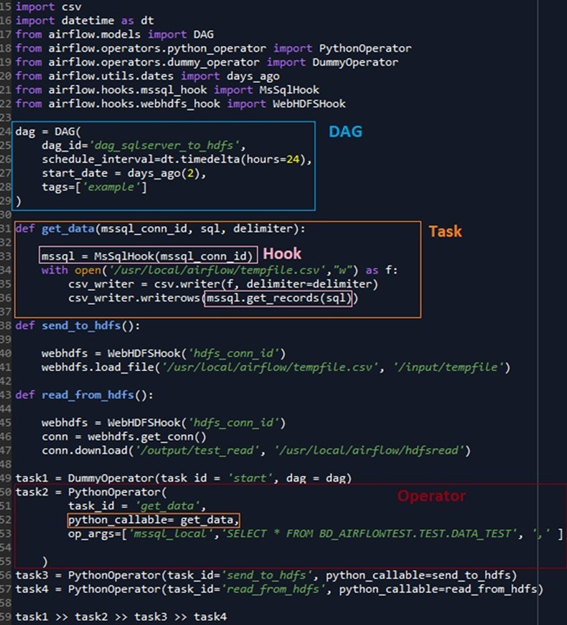Click WebHDFSHook in the import line

click(x=309, y=104)
